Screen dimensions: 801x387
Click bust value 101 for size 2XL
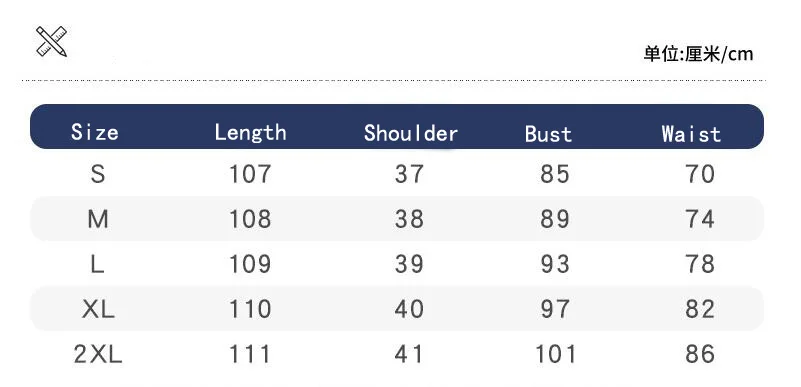(555, 354)
